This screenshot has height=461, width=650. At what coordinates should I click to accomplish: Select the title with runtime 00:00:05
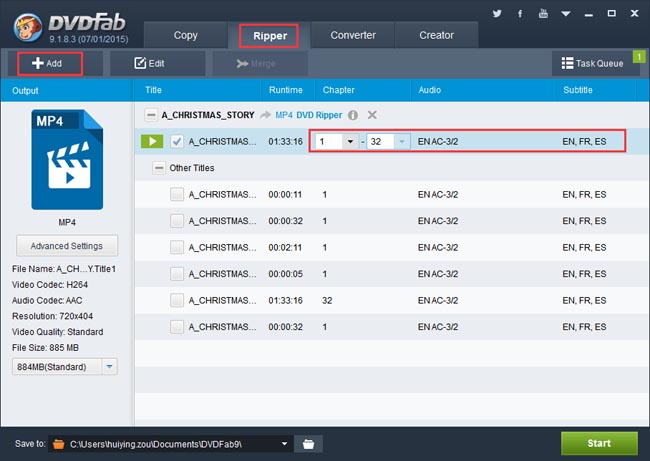(392, 274)
